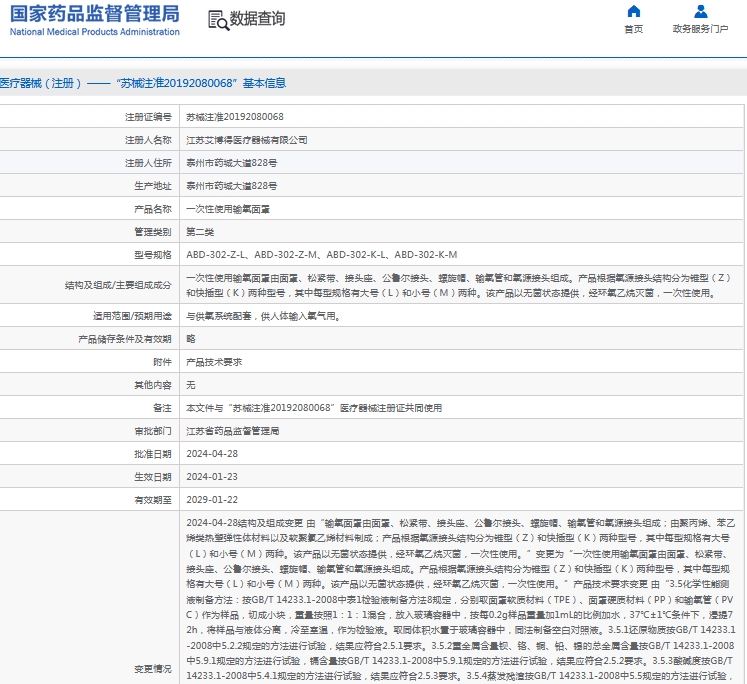The width and height of the screenshot is (747, 684).
Task: Click the 型号规格 label
Action: click(x=153, y=255)
